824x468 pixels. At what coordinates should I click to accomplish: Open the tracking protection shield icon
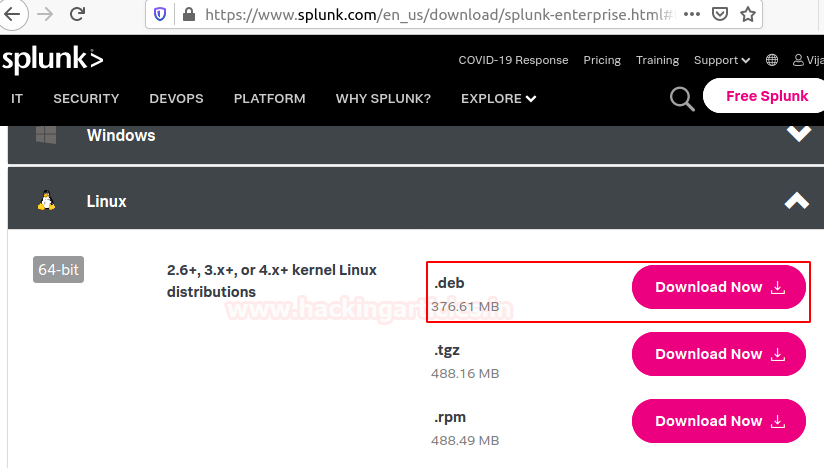tap(160, 14)
